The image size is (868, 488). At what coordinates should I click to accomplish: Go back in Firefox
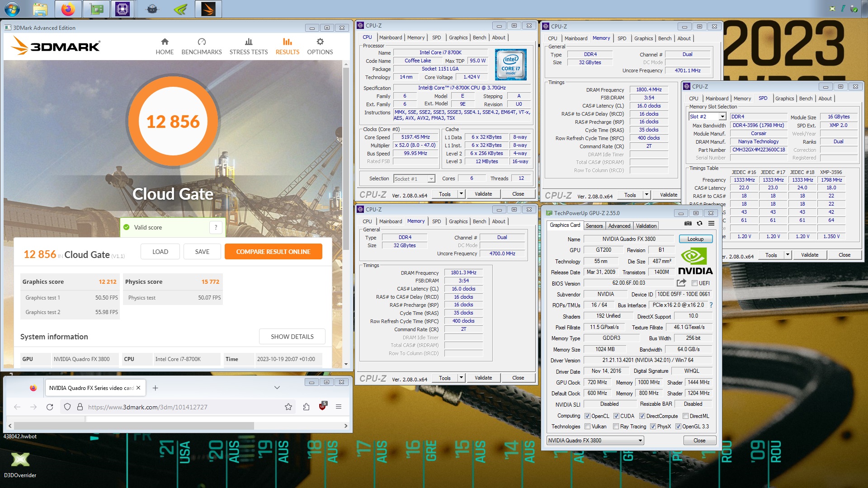point(17,407)
